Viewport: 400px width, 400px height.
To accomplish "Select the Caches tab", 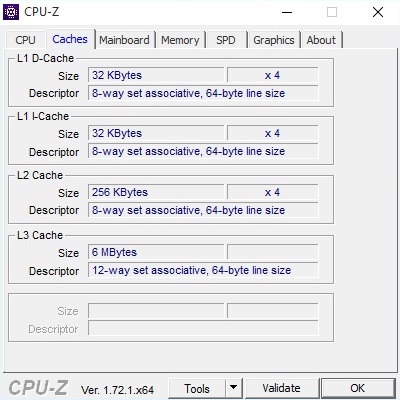I will 70,39.
